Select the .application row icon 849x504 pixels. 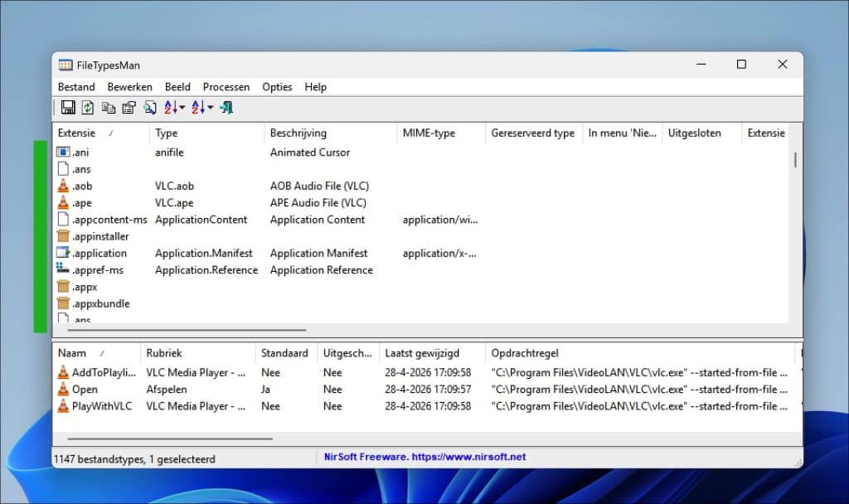pyautogui.click(x=63, y=253)
